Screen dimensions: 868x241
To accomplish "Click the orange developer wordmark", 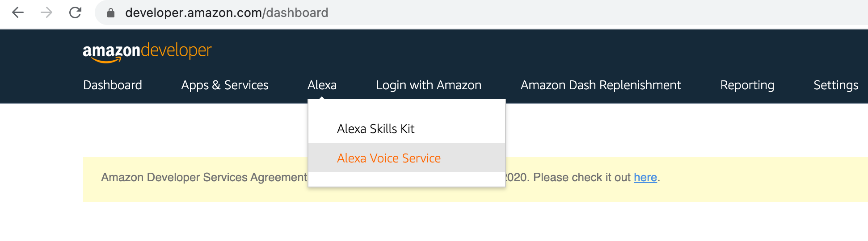I will pyautogui.click(x=176, y=50).
